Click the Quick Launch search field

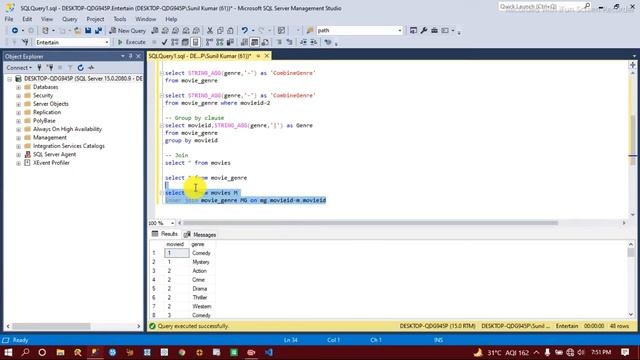tap(541, 6)
